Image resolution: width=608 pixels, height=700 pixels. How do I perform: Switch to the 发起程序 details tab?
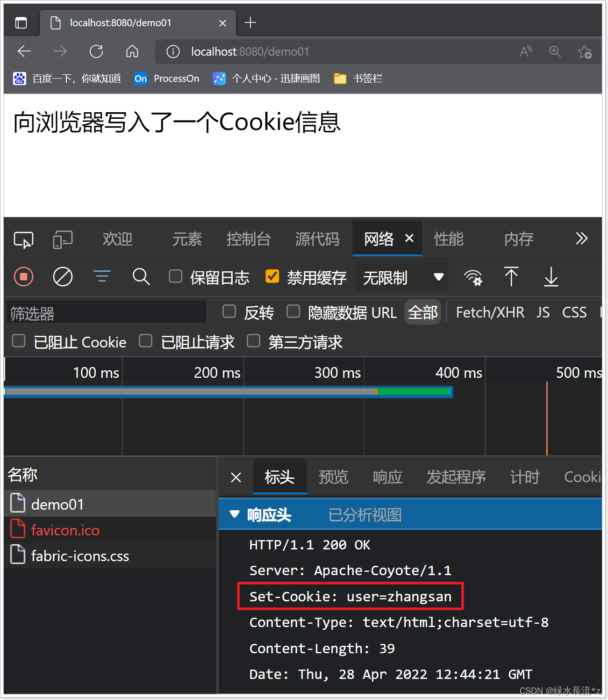click(456, 477)
